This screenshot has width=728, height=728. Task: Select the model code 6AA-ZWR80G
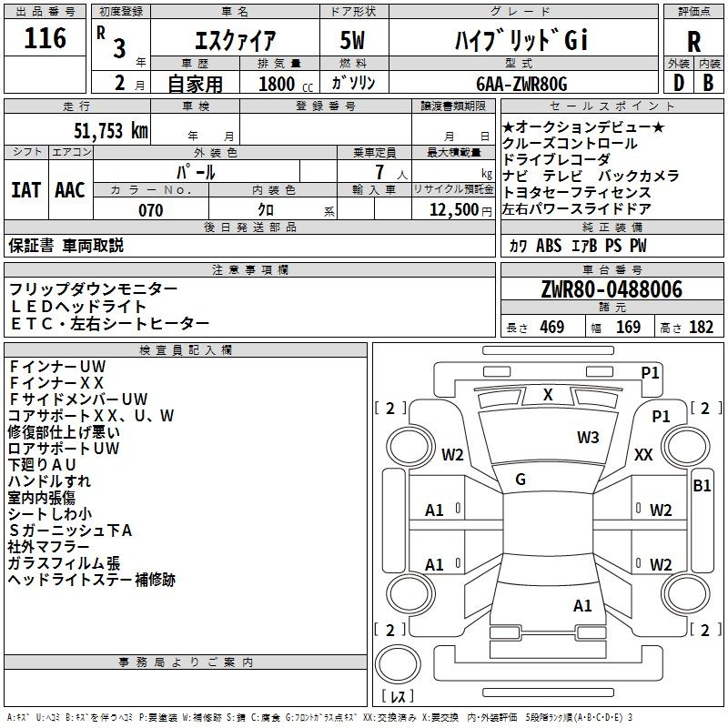click(x=521, y=84)
